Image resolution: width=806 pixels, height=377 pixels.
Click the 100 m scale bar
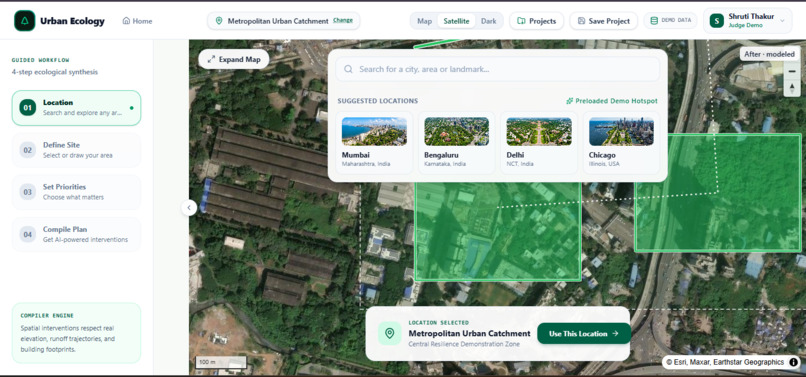[x=221, y=362]
